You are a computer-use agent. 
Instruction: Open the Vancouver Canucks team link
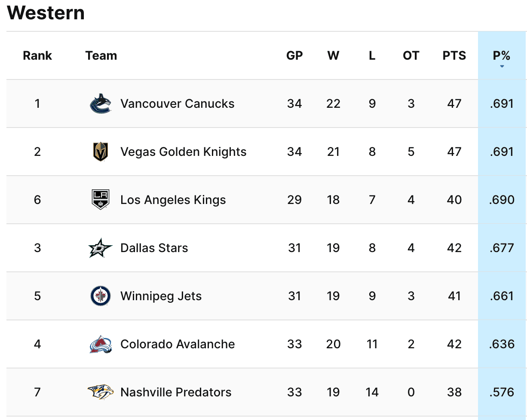tap(177, 103)
